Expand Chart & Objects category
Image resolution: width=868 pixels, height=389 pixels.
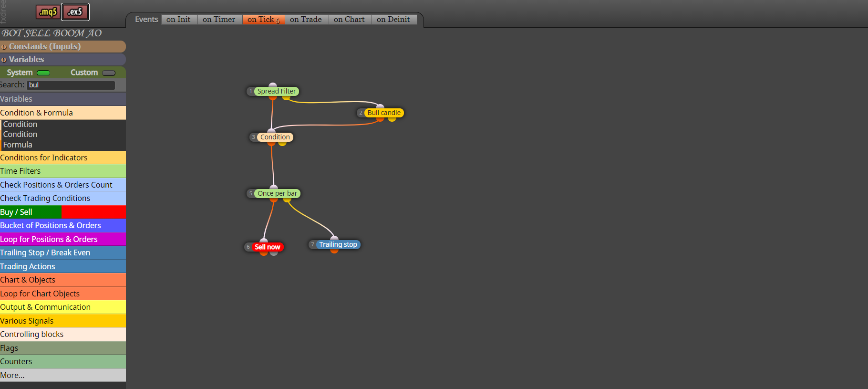pyautogui.click(x=63, y=280)
